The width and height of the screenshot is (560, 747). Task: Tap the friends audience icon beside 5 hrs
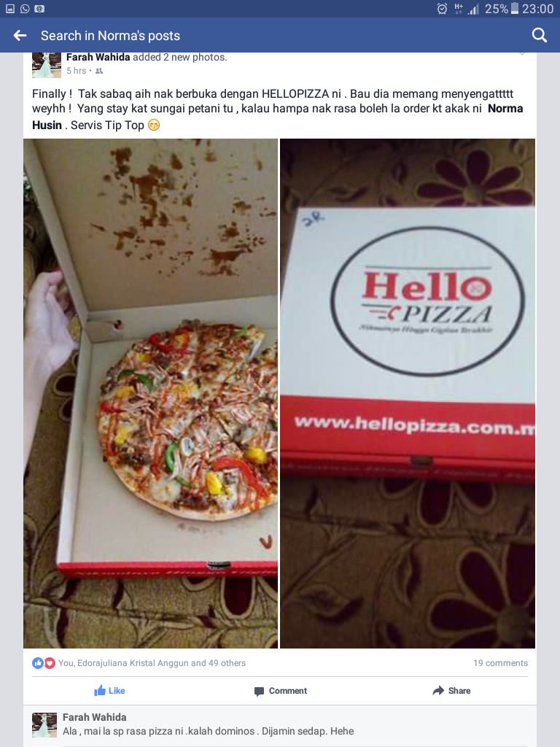click(99, 71)
